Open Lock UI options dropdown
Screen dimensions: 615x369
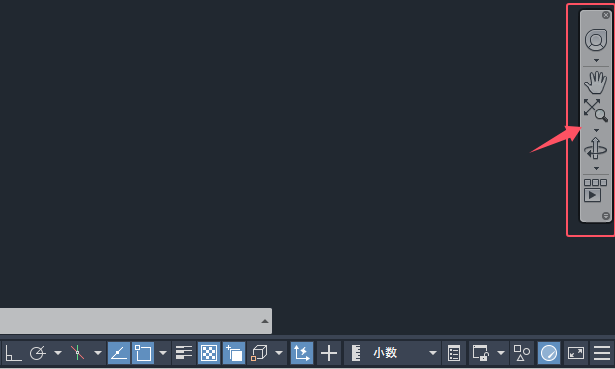coord(501,353)
